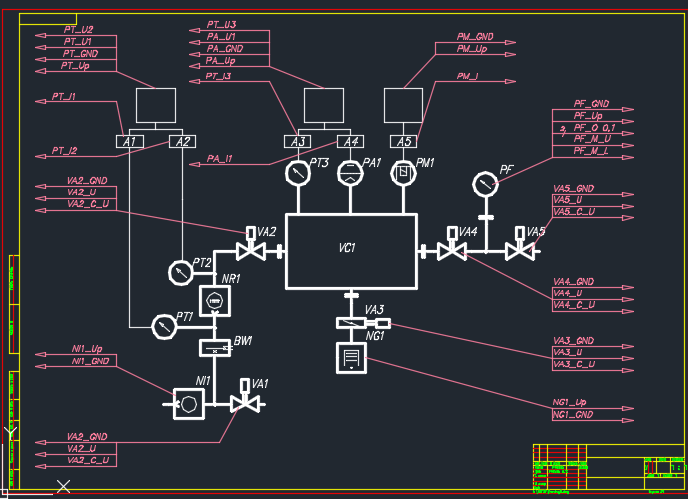Click the NG1_Up signal label
688x499 pixels.
[x=569, y=402]
